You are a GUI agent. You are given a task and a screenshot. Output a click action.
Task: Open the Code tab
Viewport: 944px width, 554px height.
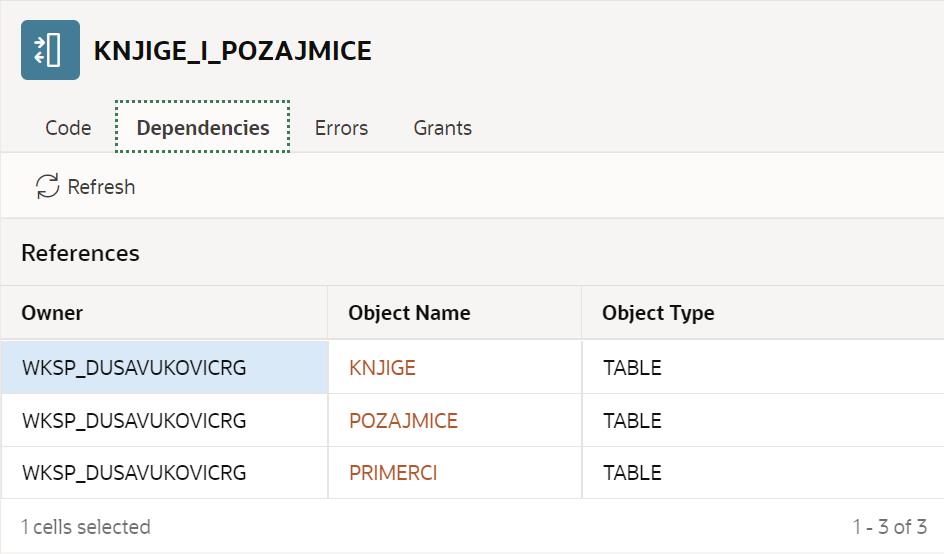pos(68,128)
